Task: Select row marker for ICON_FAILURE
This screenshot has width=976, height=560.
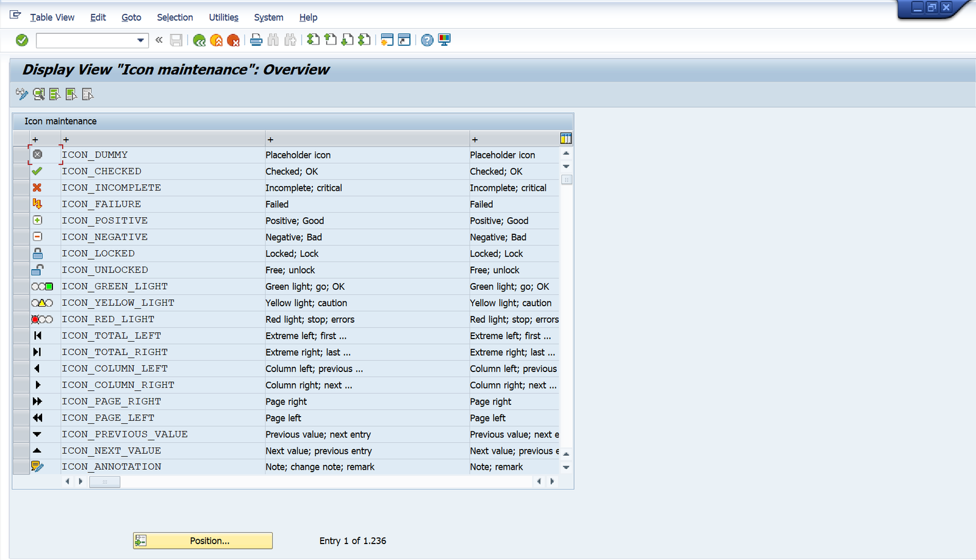Action: click(21, 204)
